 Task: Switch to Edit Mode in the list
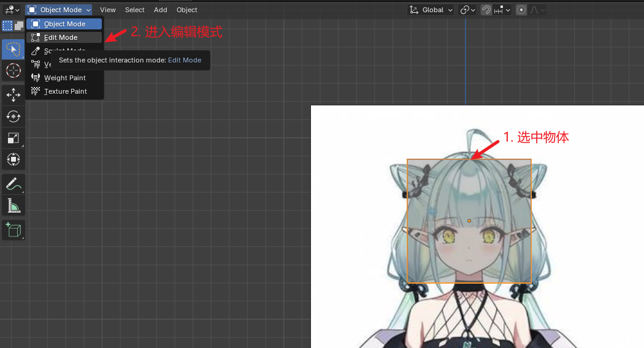64,37
